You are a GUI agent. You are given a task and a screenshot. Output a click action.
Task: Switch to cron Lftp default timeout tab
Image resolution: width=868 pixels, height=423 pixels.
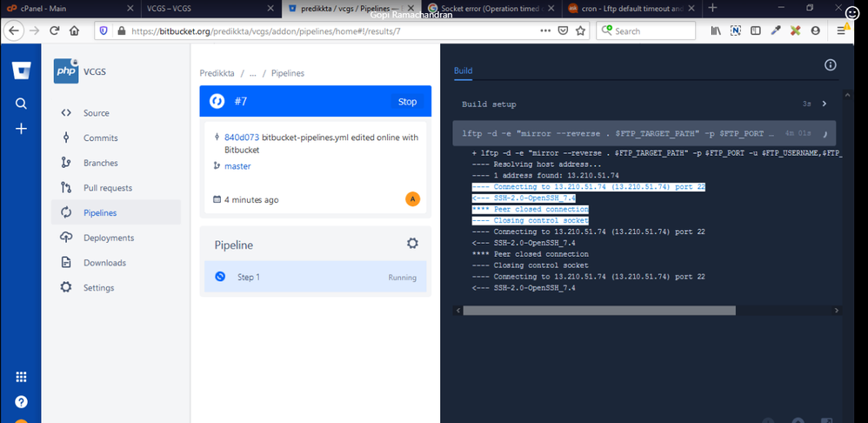pos(632,8)
